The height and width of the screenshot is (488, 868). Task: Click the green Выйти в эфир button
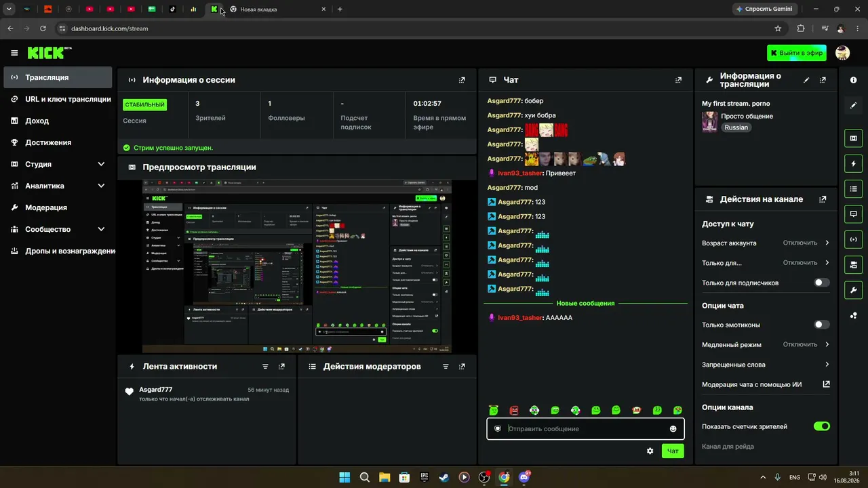tap(797, 53)
